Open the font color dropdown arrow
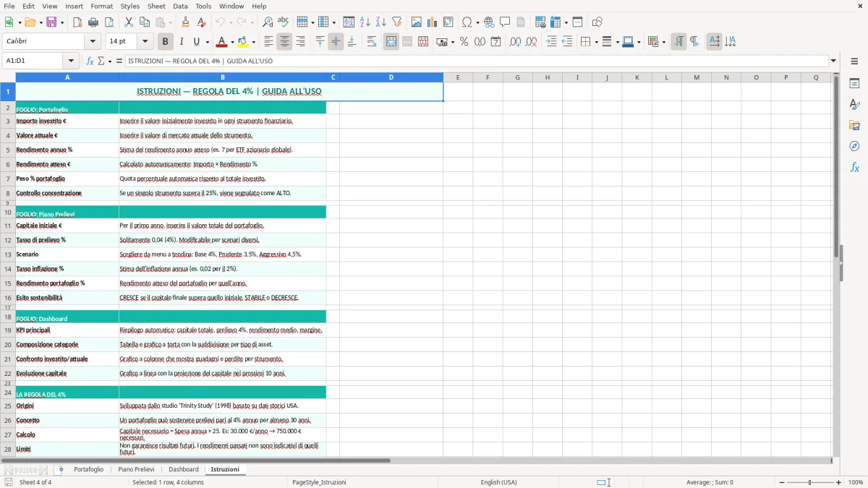Viewport: 868px width, 488px height. [232, 42]
